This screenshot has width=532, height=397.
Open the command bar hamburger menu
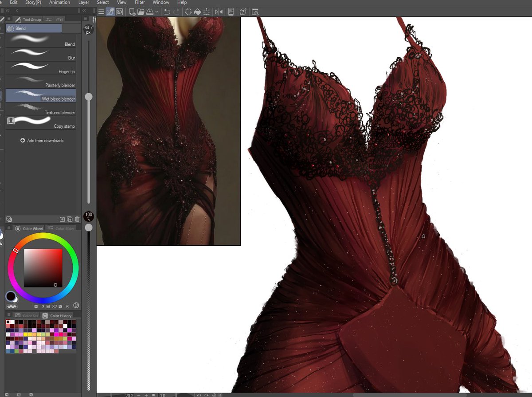click(102, 12)
